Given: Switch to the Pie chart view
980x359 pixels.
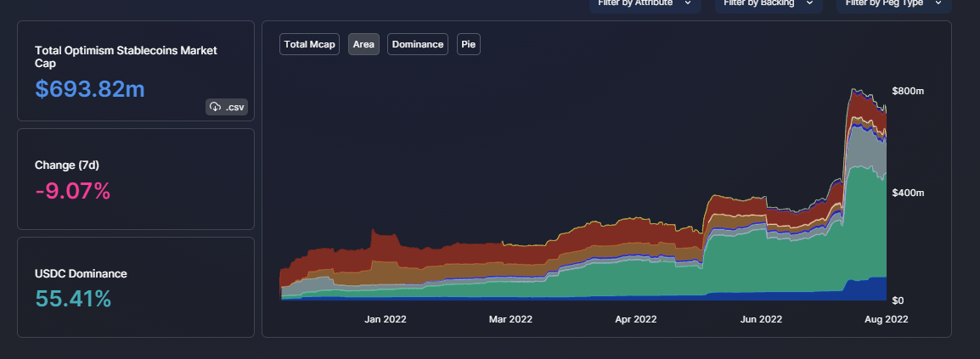Looking at the screenshot, I should coord(468,44).
